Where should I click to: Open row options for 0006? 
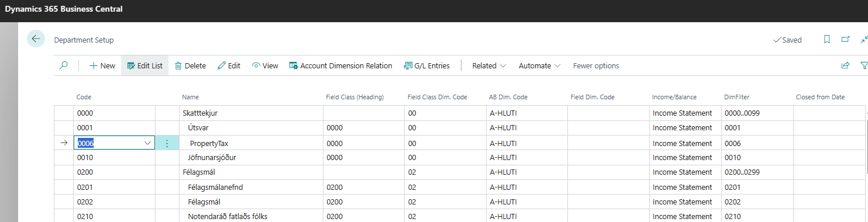(167, 143)
